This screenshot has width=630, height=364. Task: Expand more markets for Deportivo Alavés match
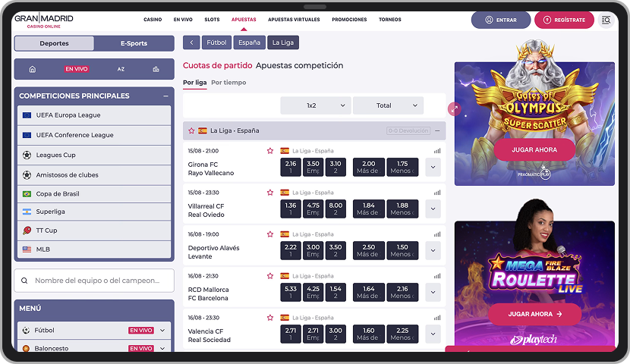point(433,250)
